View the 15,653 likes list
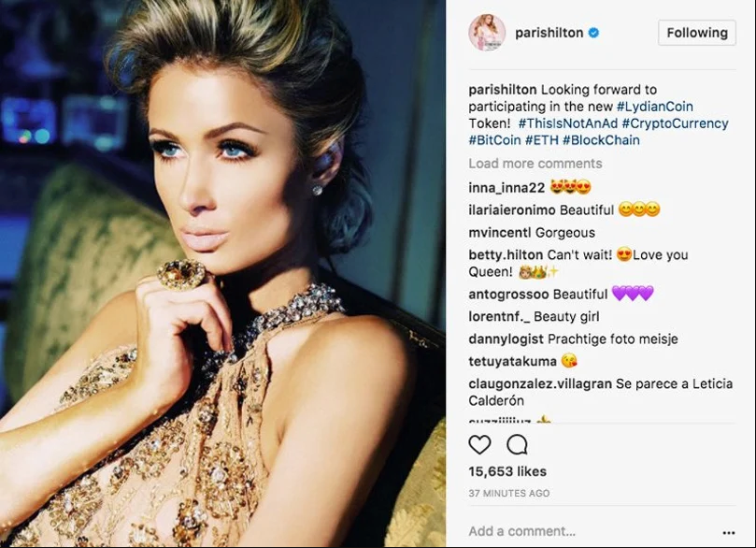Screen dimensions: 756x548 [507, 471]
